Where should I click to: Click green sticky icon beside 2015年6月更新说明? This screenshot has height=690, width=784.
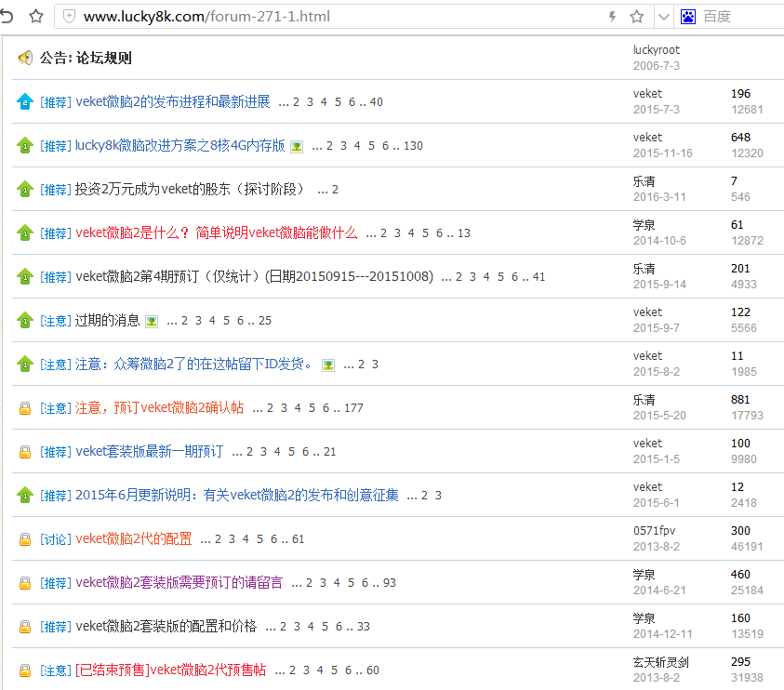coord(24,495)
